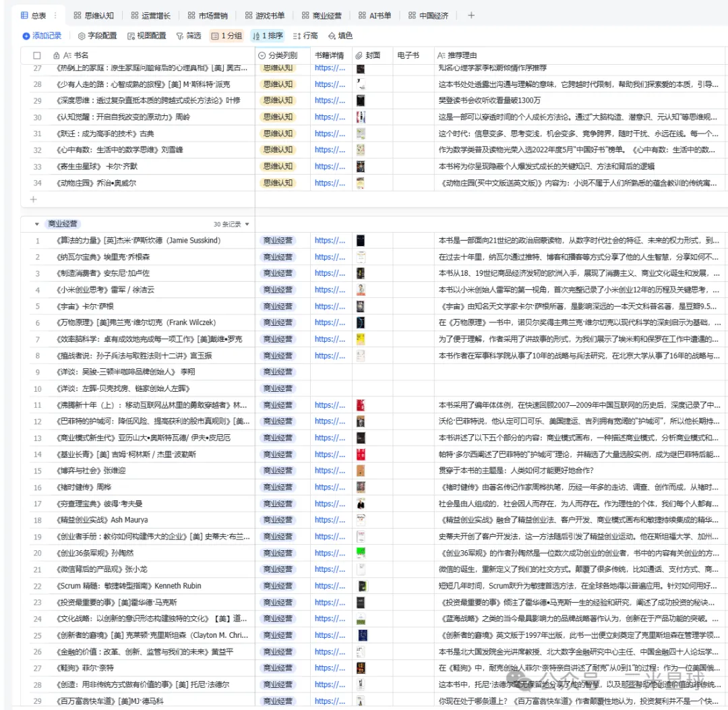Open the 30 条记录 count dropdown

232,224
